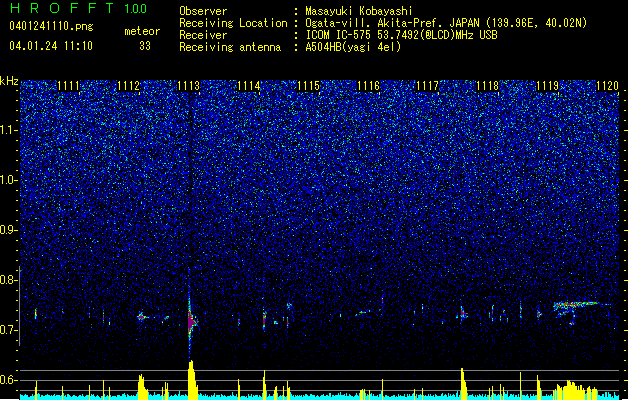Click frequency axis label 1.1
The width and height of the screenshot is (629, 400).
pos(9,130)
